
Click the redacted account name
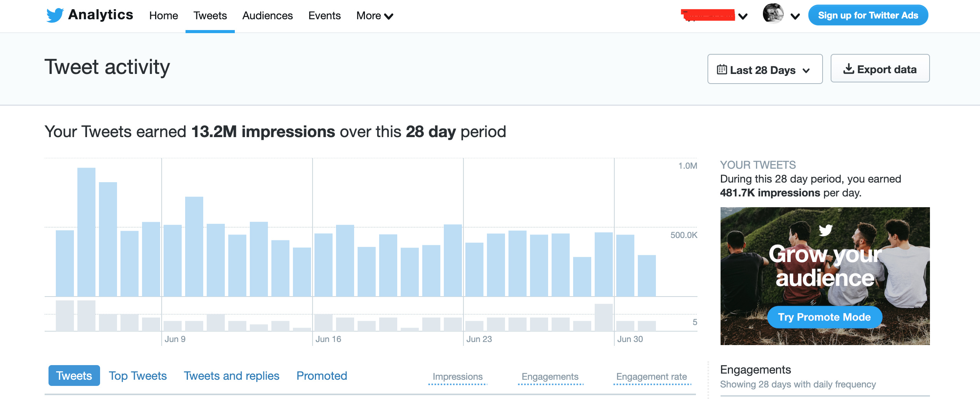[x=708, y=15]
